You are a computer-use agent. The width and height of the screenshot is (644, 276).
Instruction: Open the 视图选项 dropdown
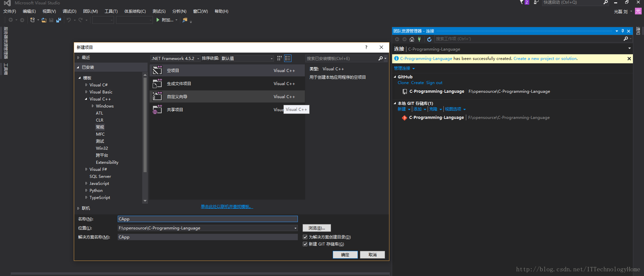point(455,109)
